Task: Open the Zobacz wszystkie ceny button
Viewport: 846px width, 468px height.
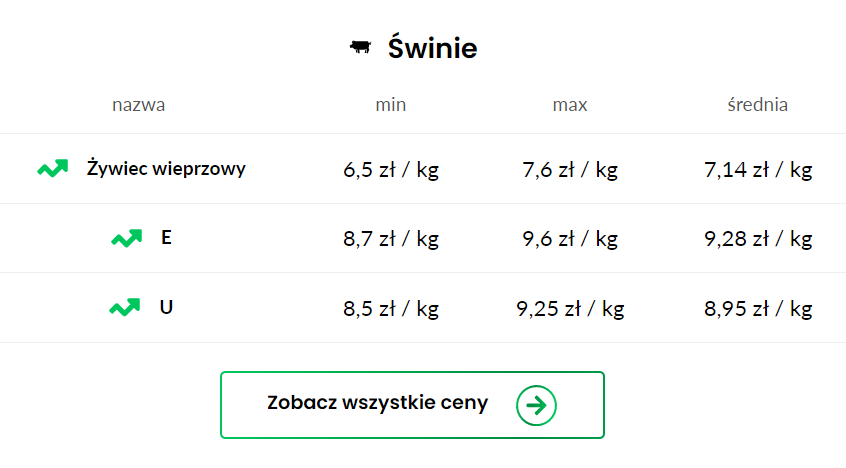Action: point(412,405)
